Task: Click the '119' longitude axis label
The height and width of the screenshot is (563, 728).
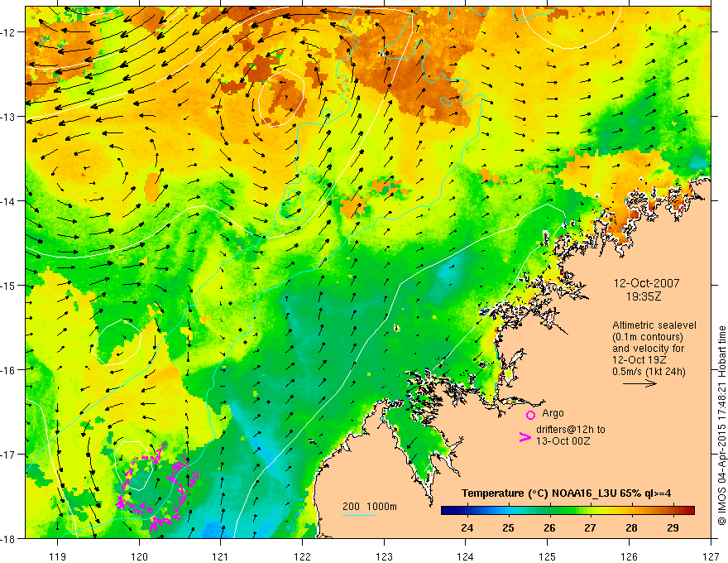Action: (58, 556)
